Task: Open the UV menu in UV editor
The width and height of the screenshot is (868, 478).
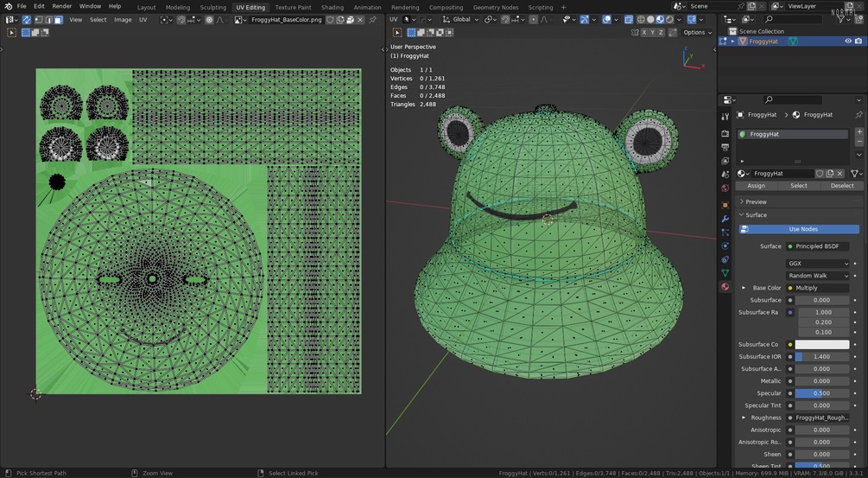Action: pos(143,19)
